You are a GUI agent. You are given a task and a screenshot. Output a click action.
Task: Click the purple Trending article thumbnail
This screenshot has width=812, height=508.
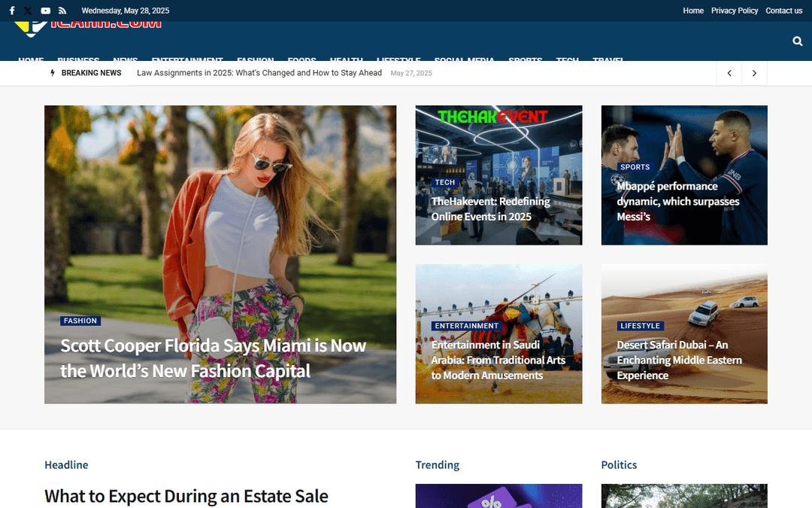coord(498,496)
